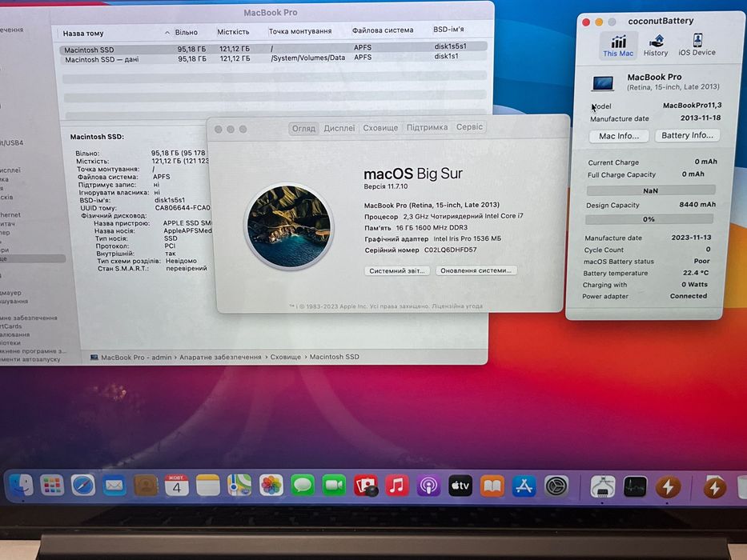Click the Системний звіт... button
Viewport: 747px width, 560px height.
coord(397,270)
